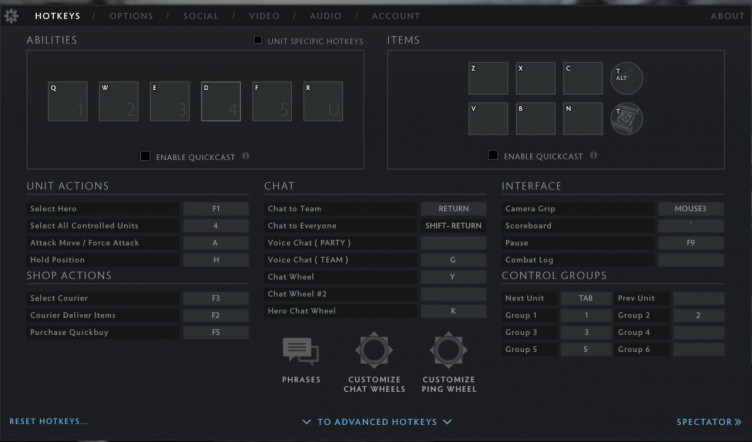This screenshot has width=752, height=442.
Task: Click the Q ability hotkey slot
Action: point(68,101)
